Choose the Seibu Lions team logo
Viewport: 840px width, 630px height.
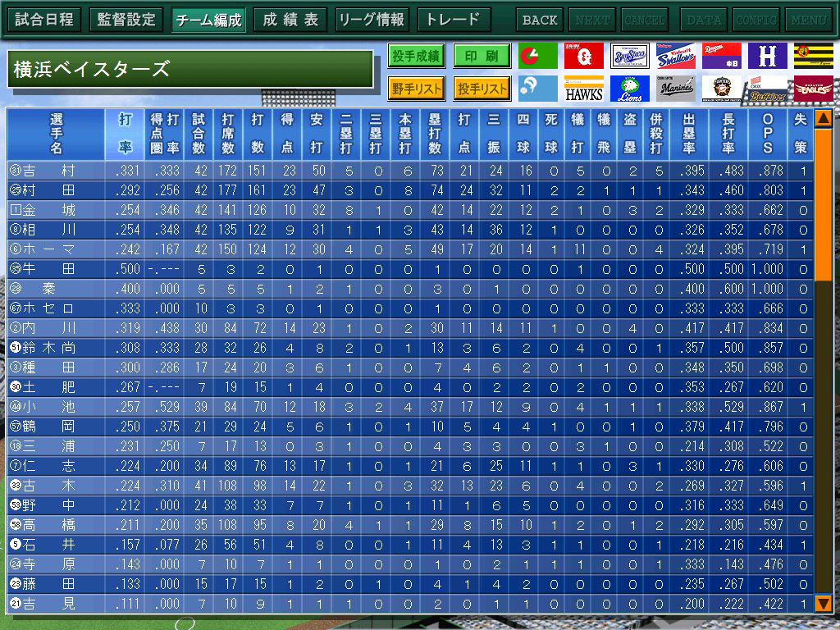pyautogui.click(x=629, y=89)
